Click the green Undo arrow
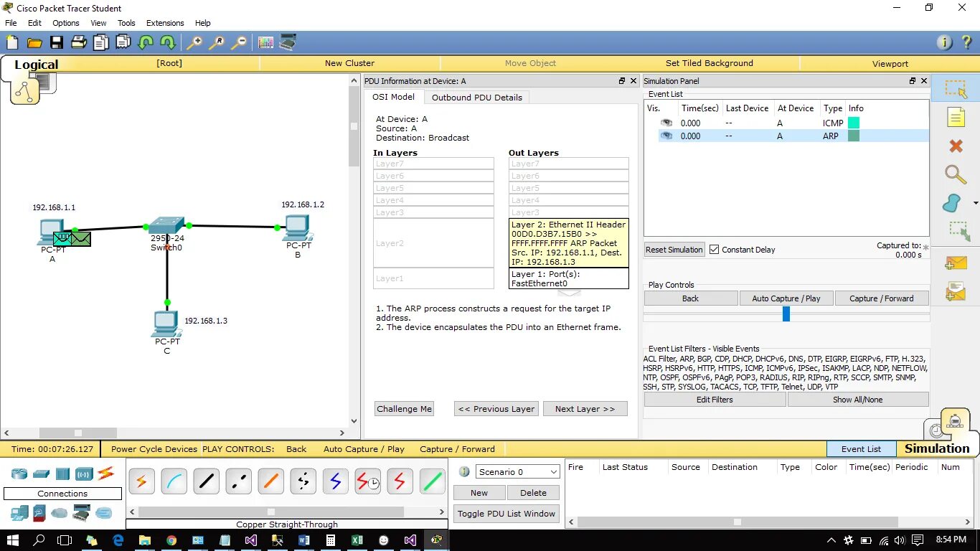The width and height of the screenshot is (980, 551). click(146, 42)
